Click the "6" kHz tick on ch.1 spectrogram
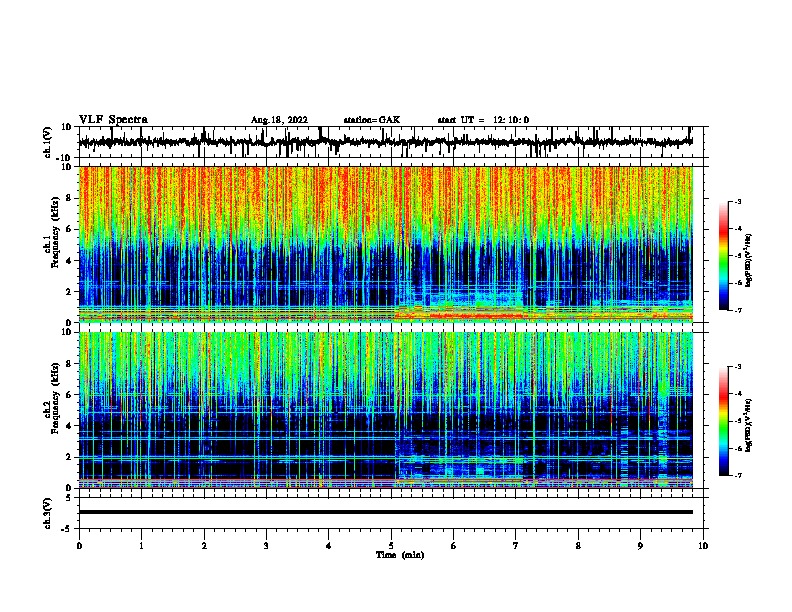Image resolution: width=792 pixels, height=612 pixels. tap(69, 229)
